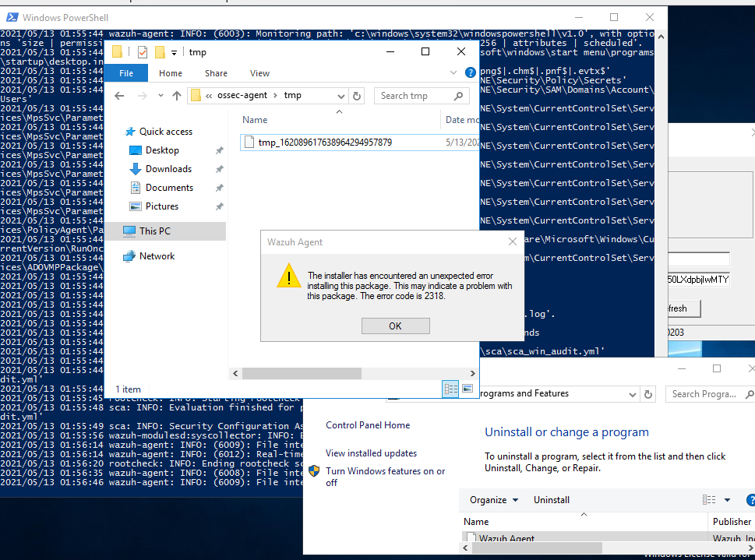
Task: Open Pictures in the Explorer navigation pane
Action: pos(162,206)
